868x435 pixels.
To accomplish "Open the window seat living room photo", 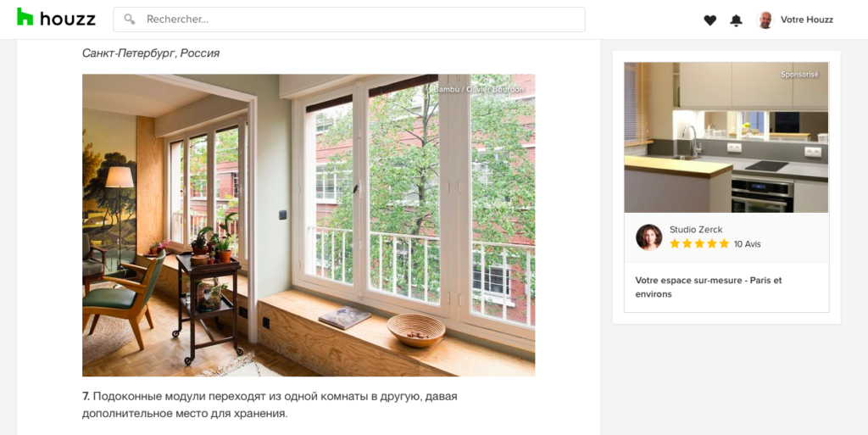I will click(x=309, y=226).
